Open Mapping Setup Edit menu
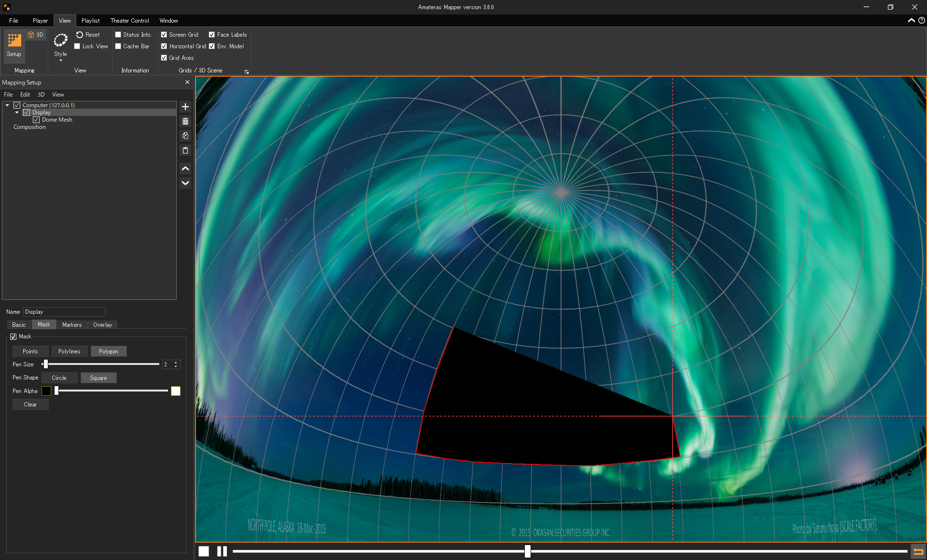This screenshot has width=927, height=560. (25, 95)
